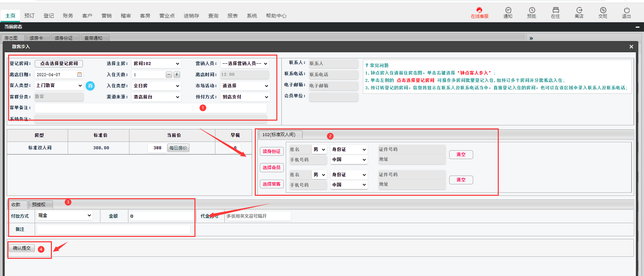Switch to the 读房卡 tab
Viewport: 644px width, 276px height.
coord(38,38)
